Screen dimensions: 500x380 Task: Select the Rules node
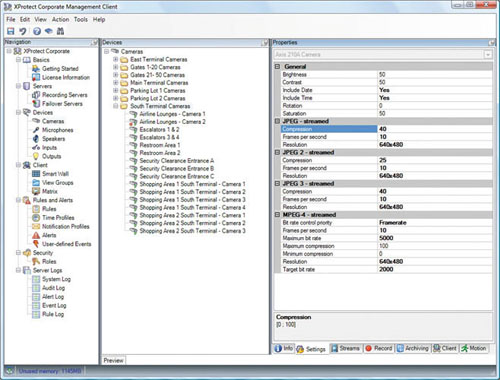49,209
